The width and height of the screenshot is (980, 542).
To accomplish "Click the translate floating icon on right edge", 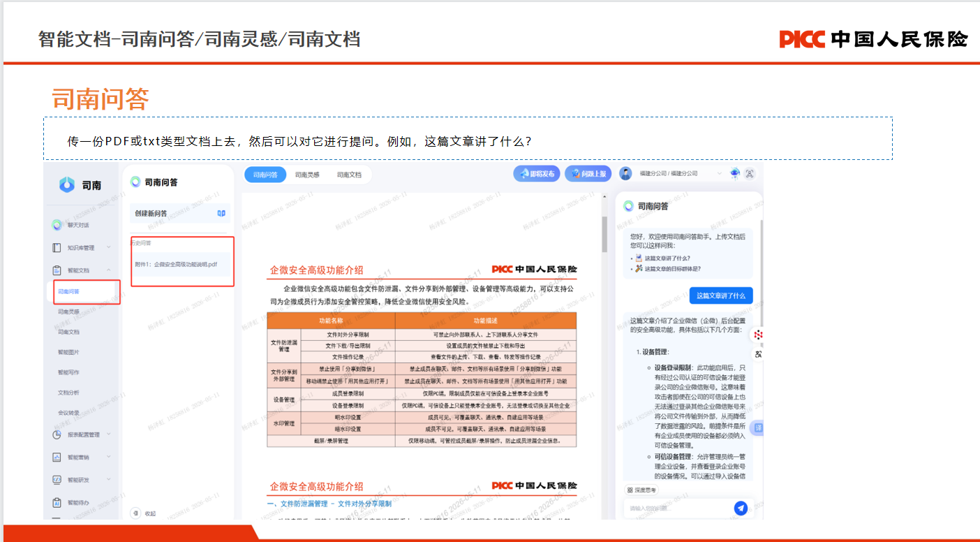I will click(x=758, y=354).
